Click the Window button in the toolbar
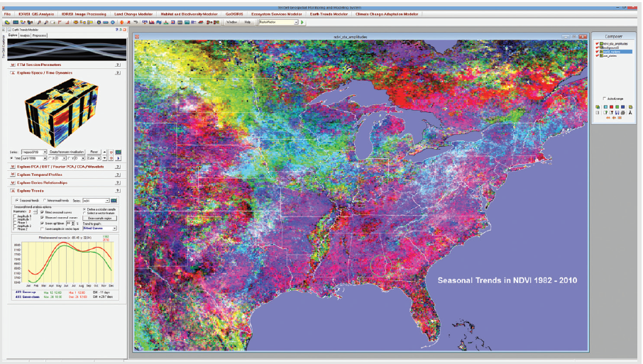This screenshot has height=364, width=643. [x=231, y=22]
